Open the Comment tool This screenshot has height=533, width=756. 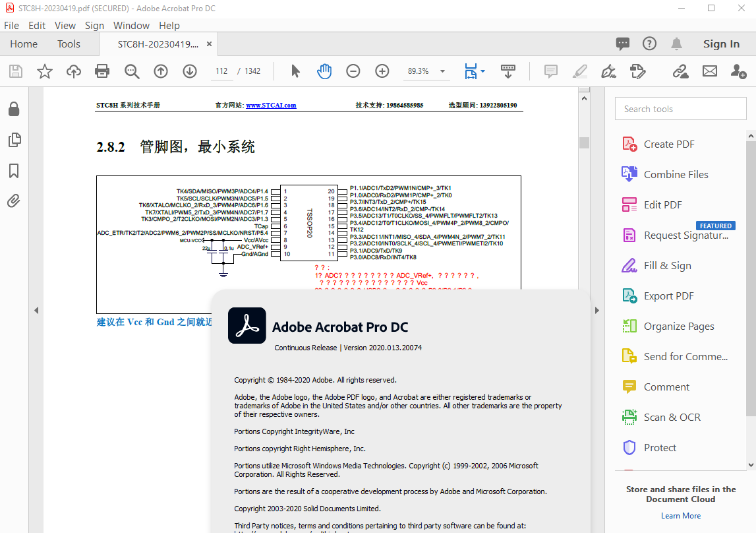coord(667,387)
